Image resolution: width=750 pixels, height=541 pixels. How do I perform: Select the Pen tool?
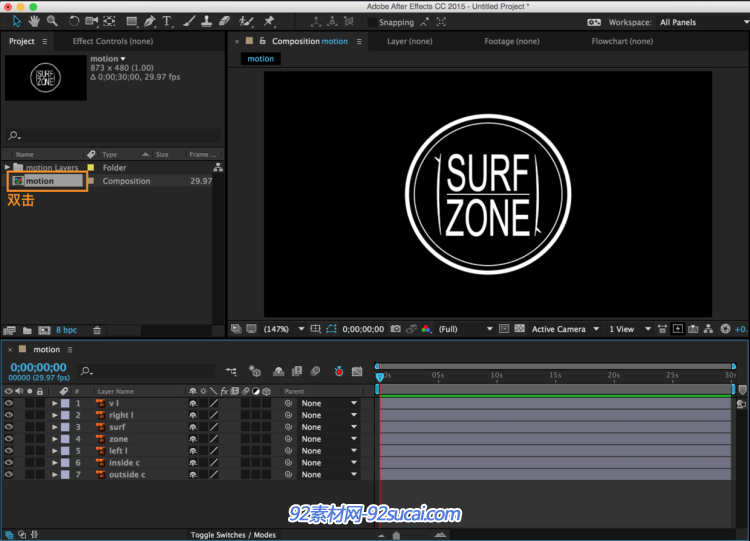tap(150, 22)
